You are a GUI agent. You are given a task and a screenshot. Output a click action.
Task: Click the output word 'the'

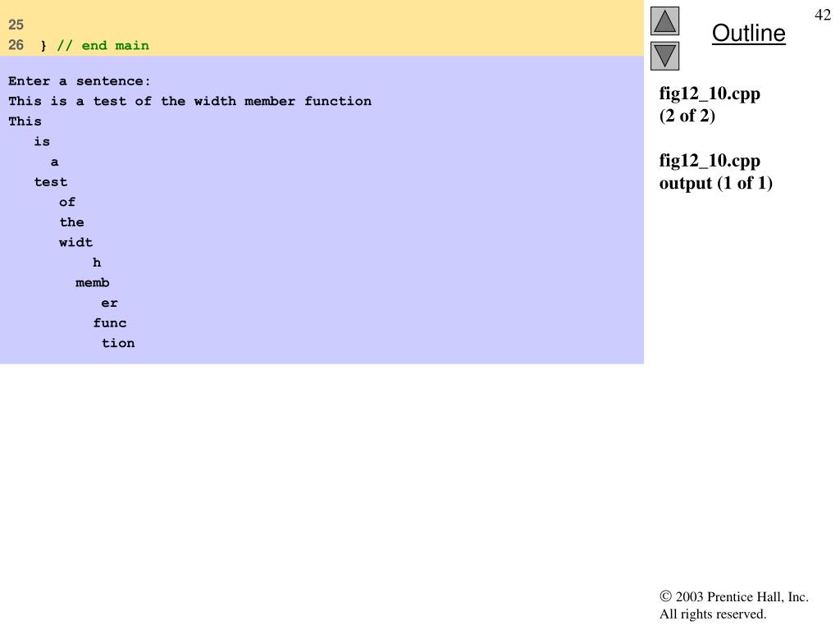[72, 222]
